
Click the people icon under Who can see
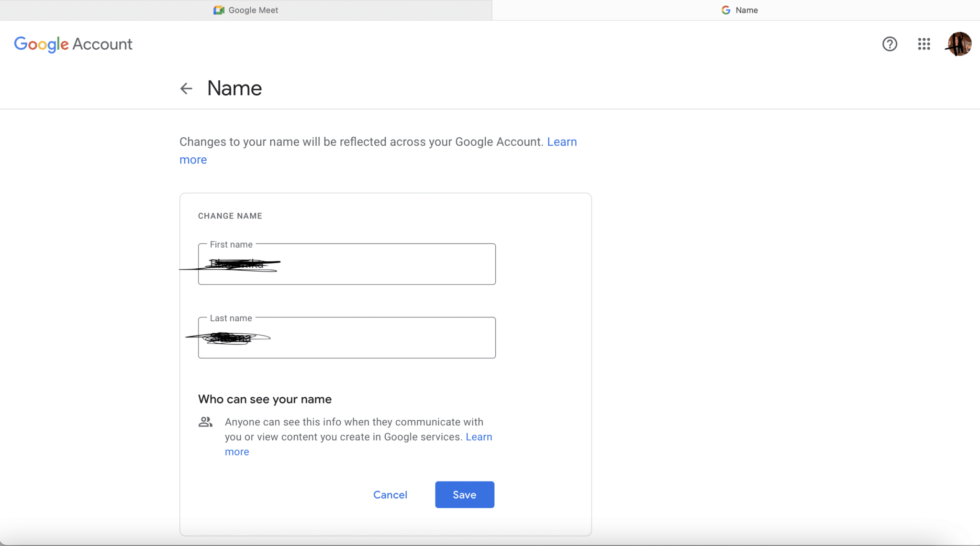tap(206, 422)
